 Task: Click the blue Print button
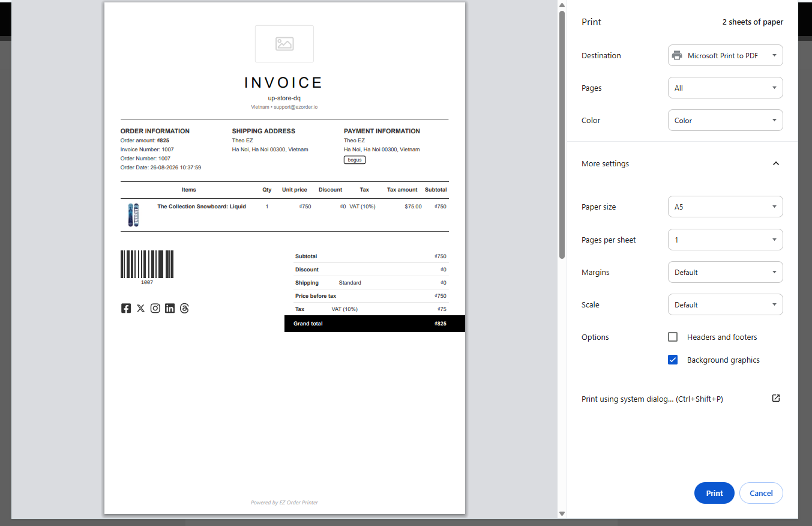[x=714, y=493]
